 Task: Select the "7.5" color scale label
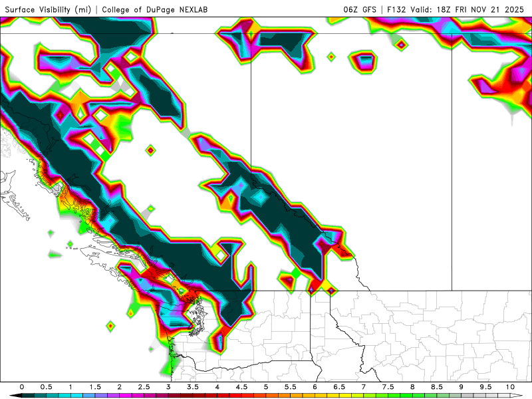(x=388, y=387)
